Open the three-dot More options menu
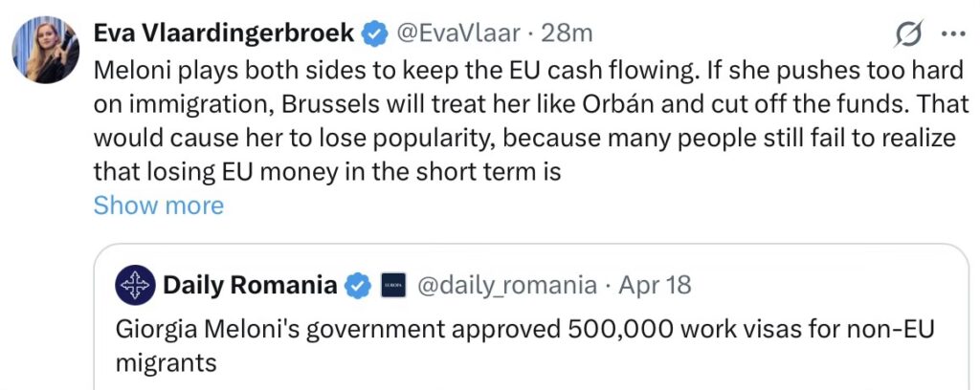Screen dimensions: 980x390 pos(954,33)
